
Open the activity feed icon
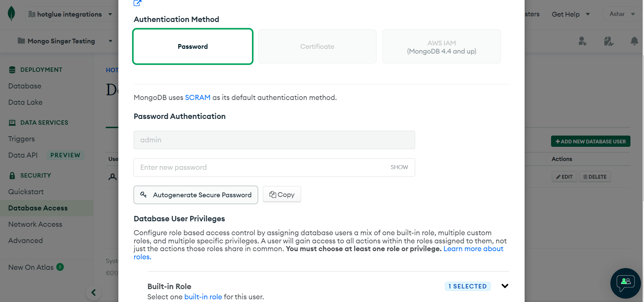click(x=608, y=41)
